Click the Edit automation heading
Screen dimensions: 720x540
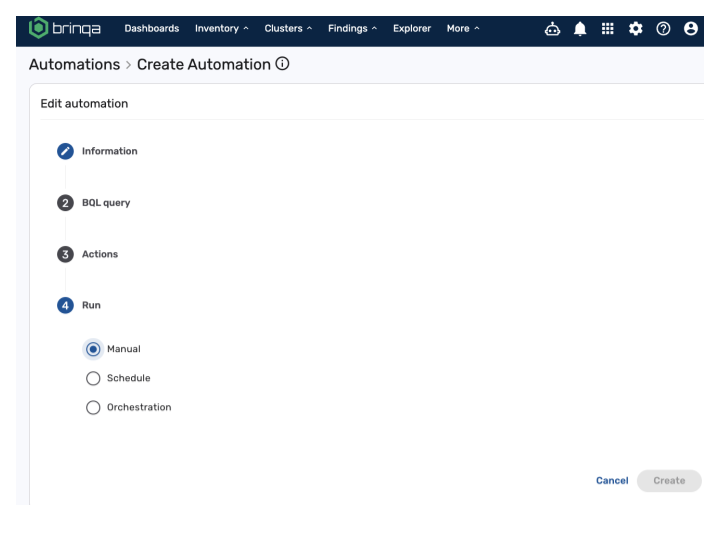click(84, 104)
